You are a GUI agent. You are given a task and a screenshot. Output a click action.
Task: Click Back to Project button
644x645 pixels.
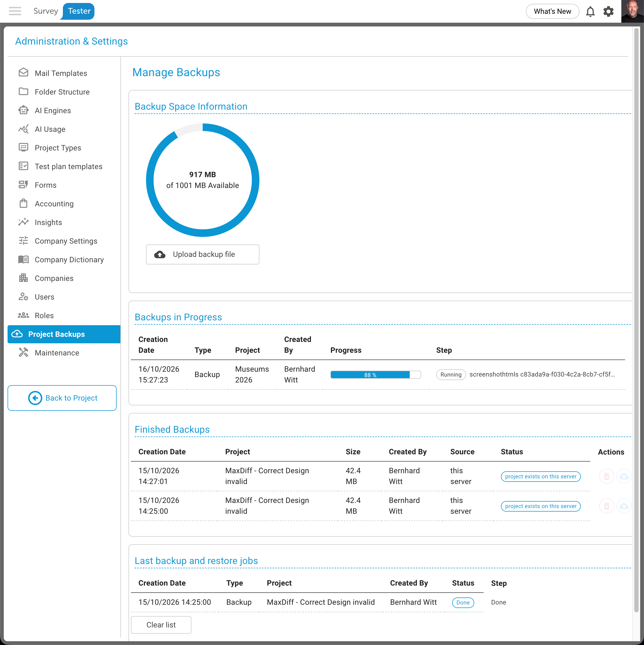click(x=62, y=398)
